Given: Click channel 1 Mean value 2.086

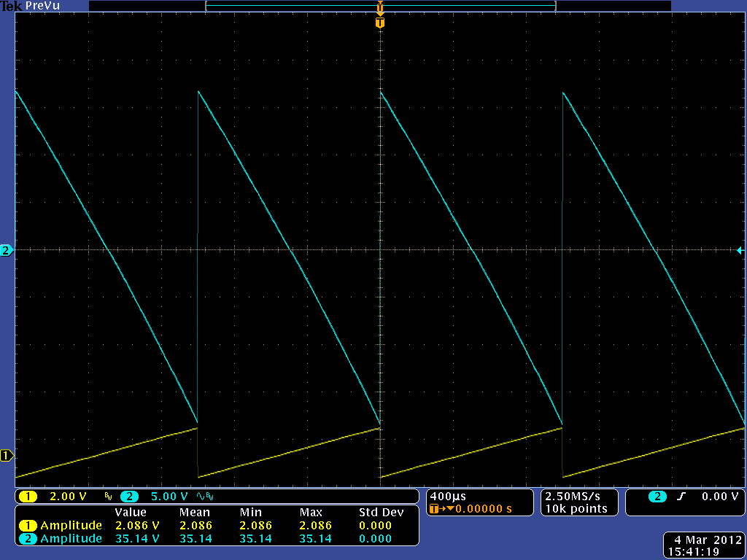Looking at the screenshot, I should coord(196,526).
